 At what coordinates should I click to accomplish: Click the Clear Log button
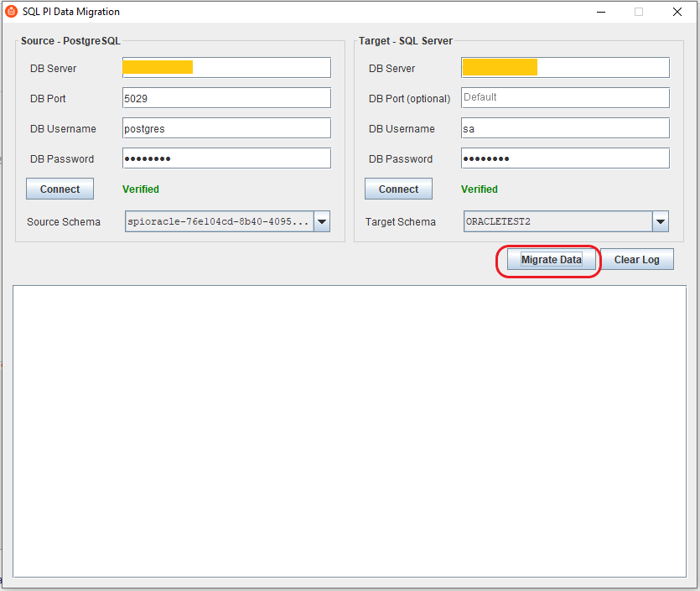[636, 259]
